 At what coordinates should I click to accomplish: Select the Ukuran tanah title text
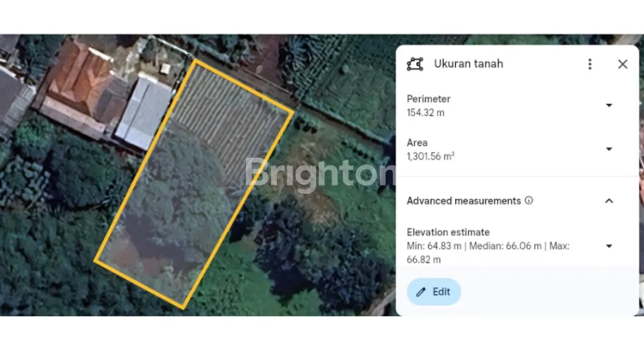tap(468, 64)
